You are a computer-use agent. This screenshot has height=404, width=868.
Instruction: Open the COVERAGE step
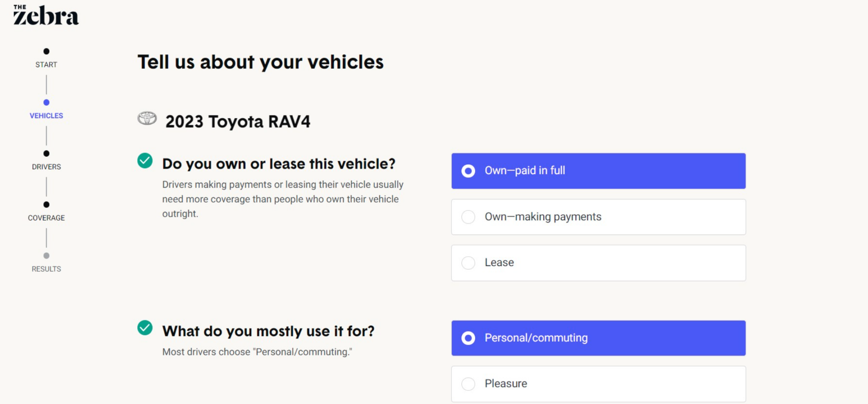(46, 217)
